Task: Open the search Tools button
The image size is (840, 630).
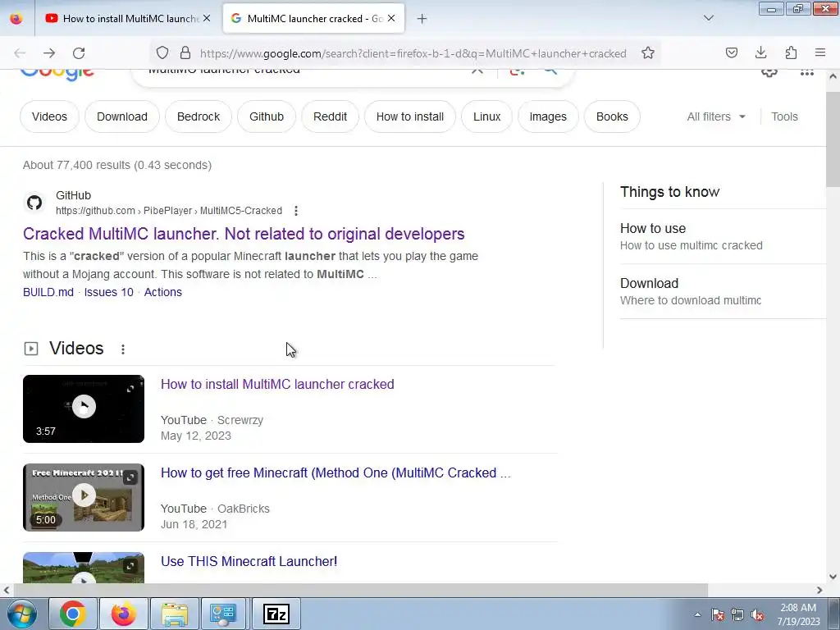Action: click(x=784, y=116)
